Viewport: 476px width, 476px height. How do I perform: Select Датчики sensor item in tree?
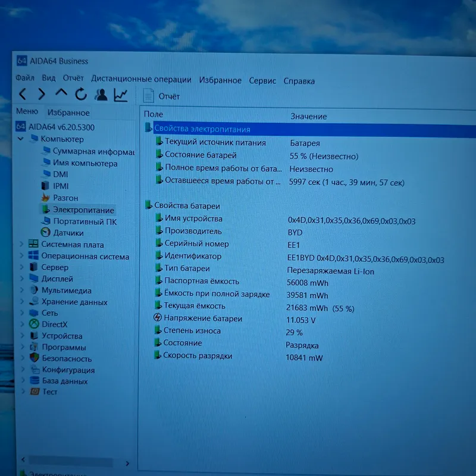click(x=62, y=233)
